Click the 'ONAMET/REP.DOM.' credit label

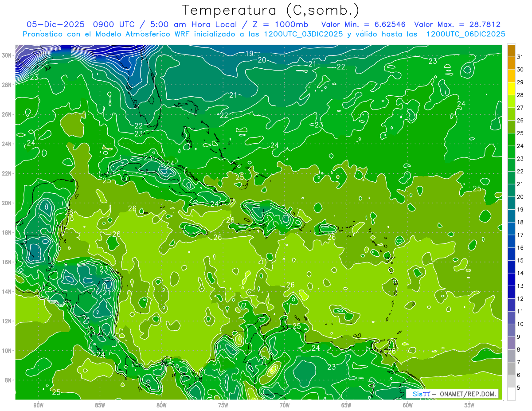click(x=469, y=394)
